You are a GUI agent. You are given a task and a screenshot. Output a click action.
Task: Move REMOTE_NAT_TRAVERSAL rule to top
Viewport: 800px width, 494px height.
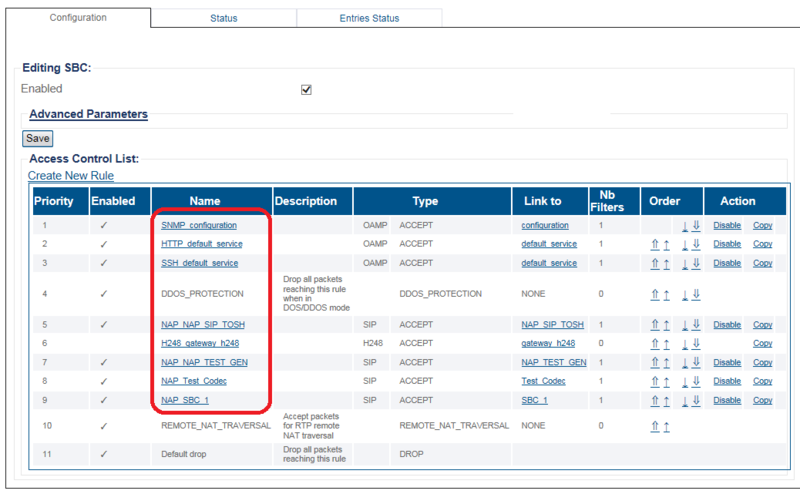[x=655, y=426]
